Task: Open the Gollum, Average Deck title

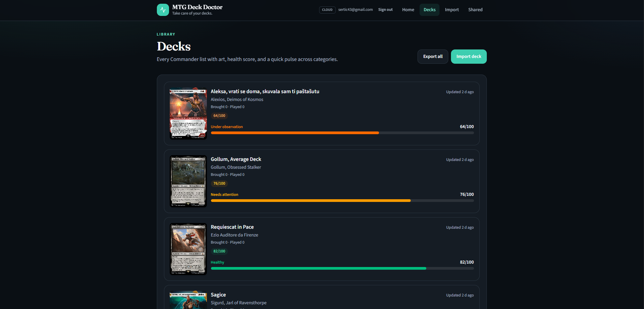Action: (236, 159)
